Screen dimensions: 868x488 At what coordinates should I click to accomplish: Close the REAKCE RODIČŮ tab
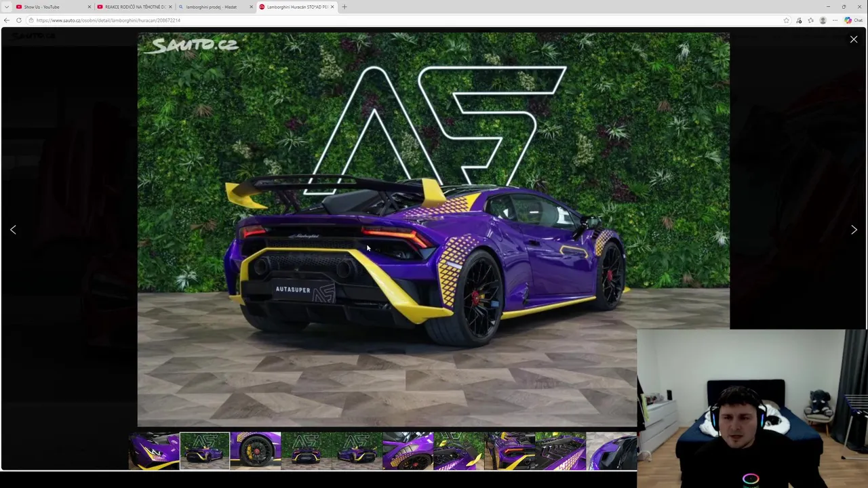point(170,7)
